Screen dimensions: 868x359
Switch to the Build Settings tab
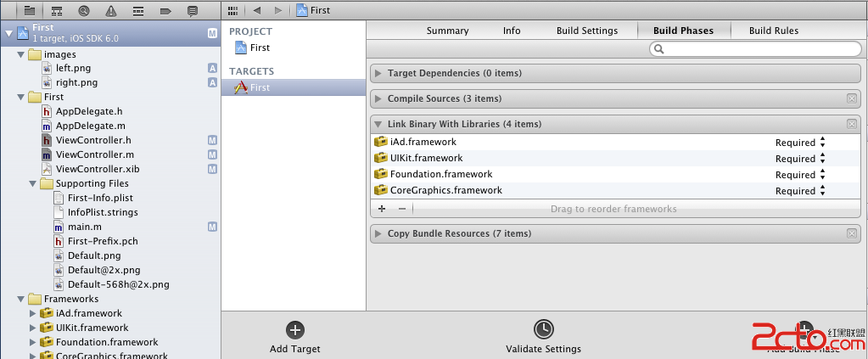click(x=587, y=31)
